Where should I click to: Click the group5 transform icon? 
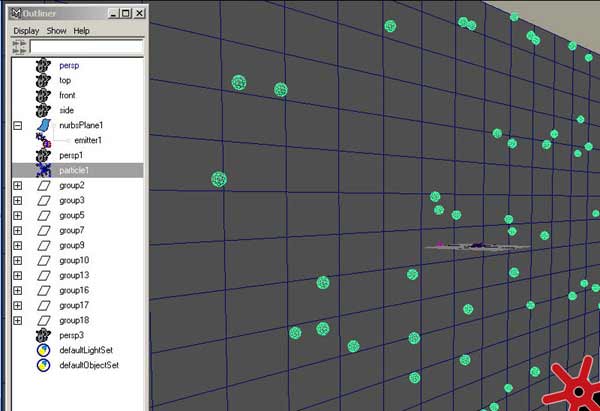[44, 215]
